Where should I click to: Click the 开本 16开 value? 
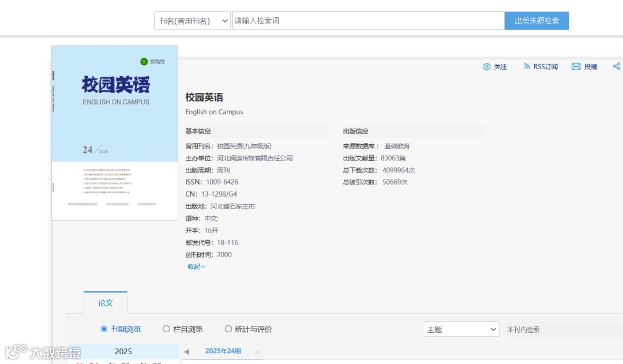[x=211, y=231]
